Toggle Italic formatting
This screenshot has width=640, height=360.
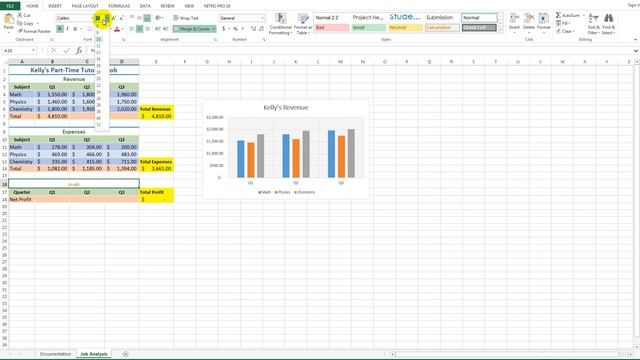pos(67,29)
